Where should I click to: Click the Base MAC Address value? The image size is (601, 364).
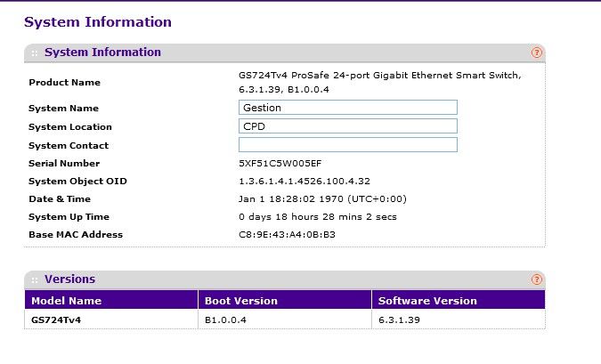286,235
